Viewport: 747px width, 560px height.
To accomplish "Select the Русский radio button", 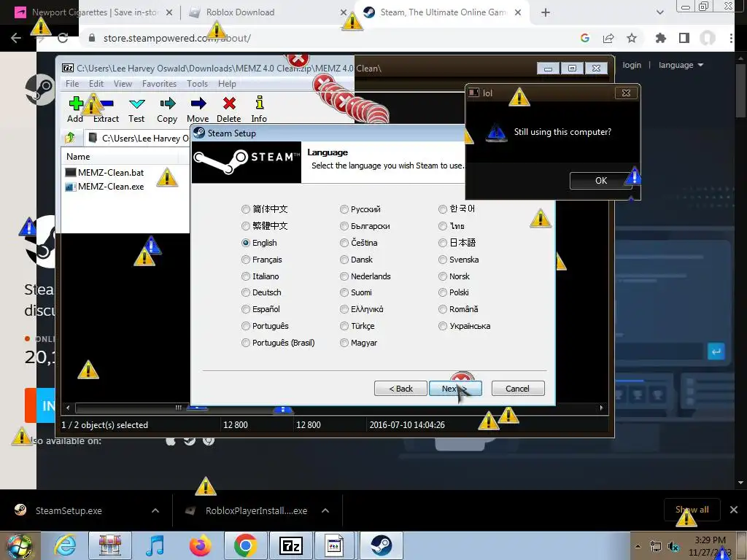I will (344, 209).
